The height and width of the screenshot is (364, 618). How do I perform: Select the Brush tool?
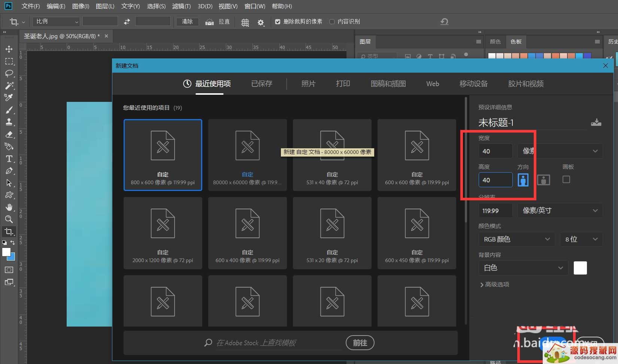click(9, 110)
